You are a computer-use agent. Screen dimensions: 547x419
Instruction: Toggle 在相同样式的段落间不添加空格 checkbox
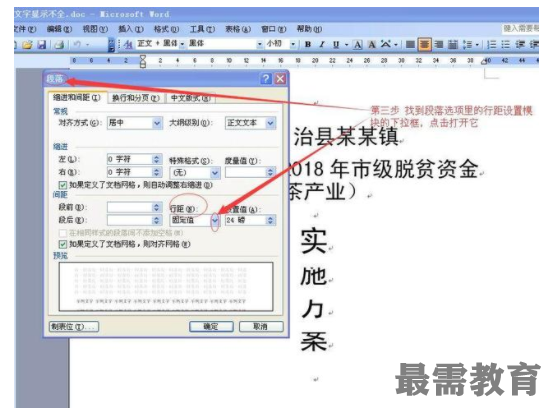tap(63, 233)
